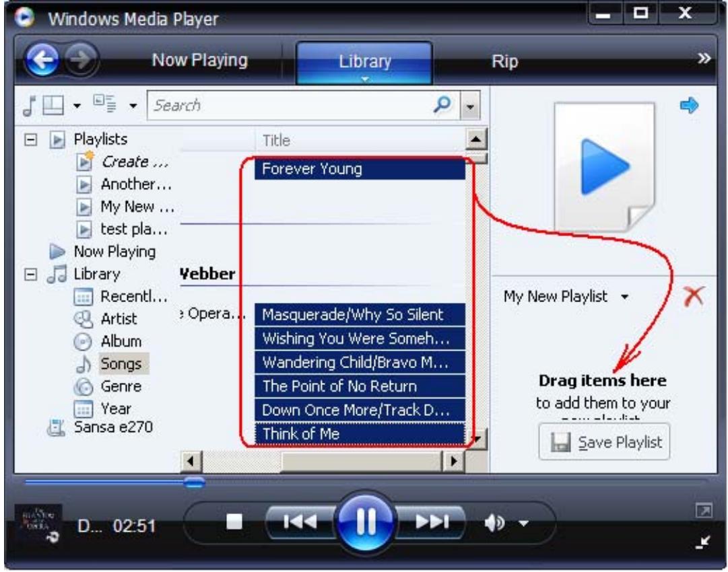Open the Library tab
728x572 pixels.
point(364,61)
